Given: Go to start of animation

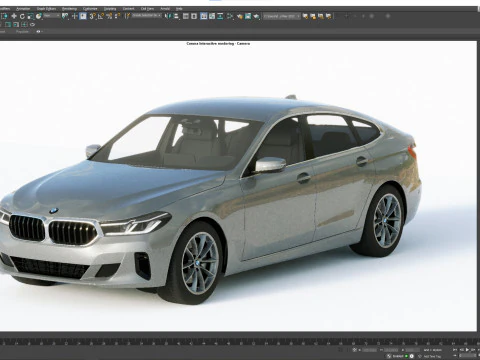Looking at the screenshot, I should tap(455, 350).
